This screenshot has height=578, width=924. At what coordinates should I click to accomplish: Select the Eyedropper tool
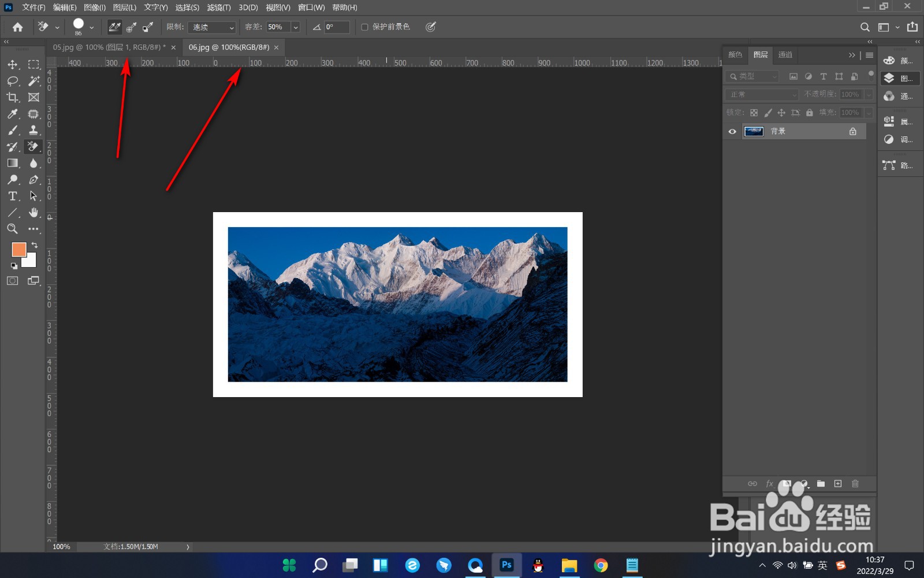coord(13,114)
